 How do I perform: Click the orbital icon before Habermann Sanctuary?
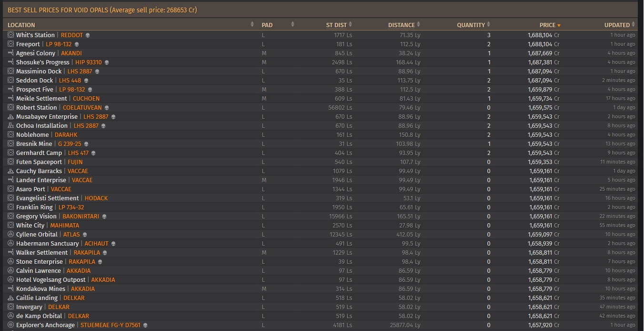(x=11, y=243)
